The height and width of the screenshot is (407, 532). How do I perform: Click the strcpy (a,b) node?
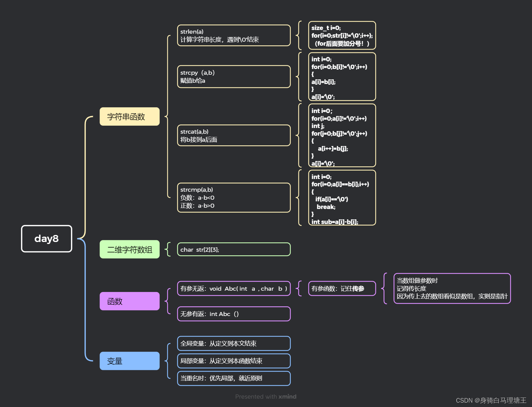[x=234, y=77]
